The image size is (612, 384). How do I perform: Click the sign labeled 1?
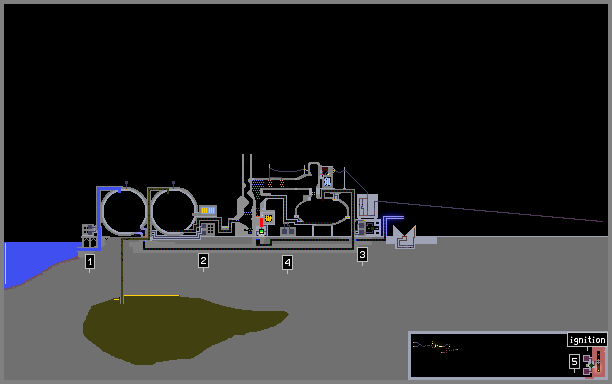tap(90, 261)
